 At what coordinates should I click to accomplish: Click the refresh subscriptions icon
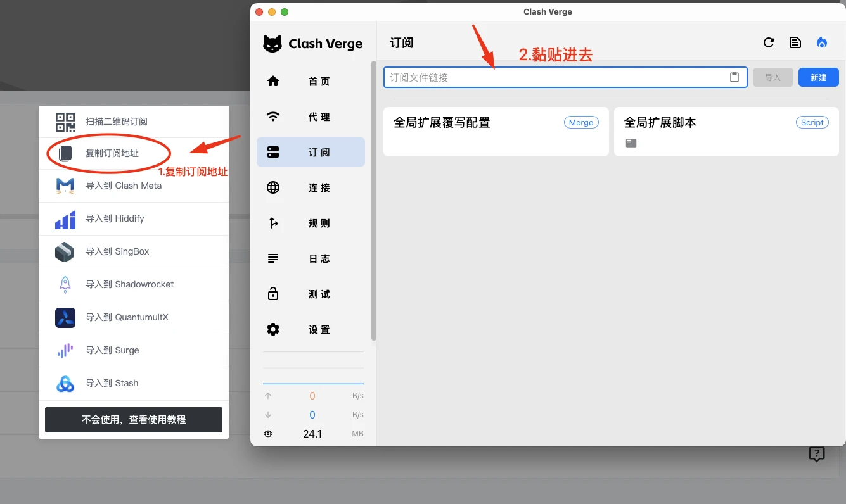769,42
